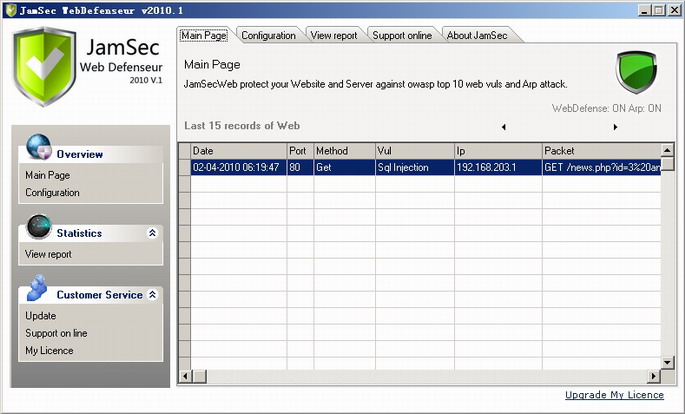Click the table's vertical scrollbar up arrow
This screenshot has width=685, height=414.
667,150
